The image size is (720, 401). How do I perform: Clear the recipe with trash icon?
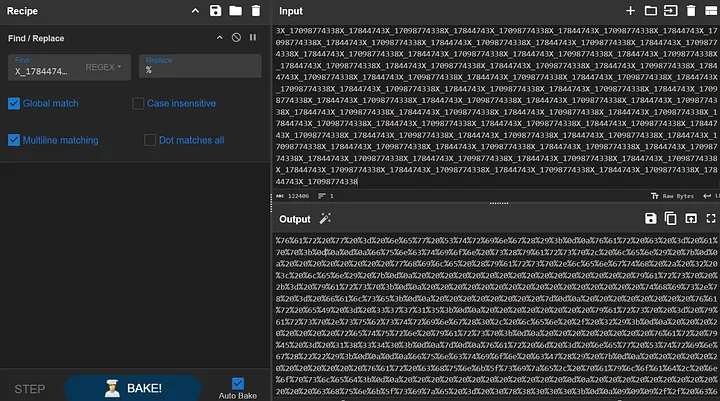pos(256,11)
